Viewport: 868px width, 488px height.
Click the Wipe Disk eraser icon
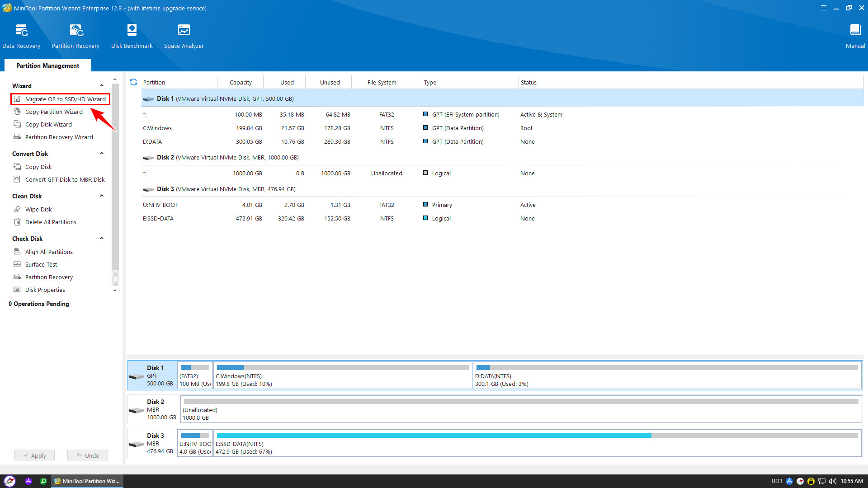(17, 209)
